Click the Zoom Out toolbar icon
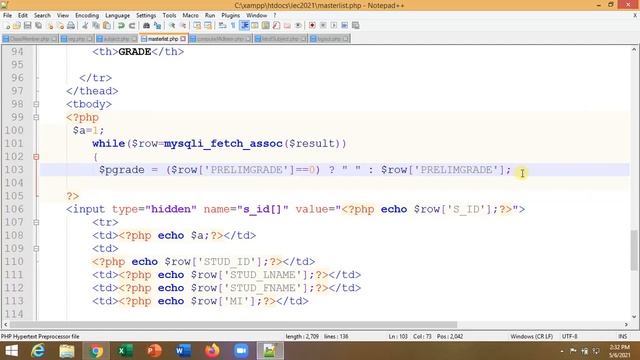Viewport: 640px width, 360px height. tap(183, 25)
